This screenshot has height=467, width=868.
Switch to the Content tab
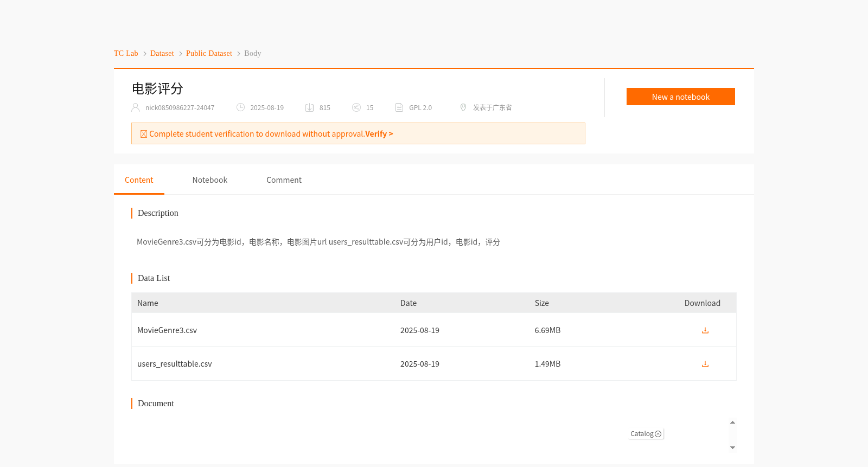pos(139,180)
